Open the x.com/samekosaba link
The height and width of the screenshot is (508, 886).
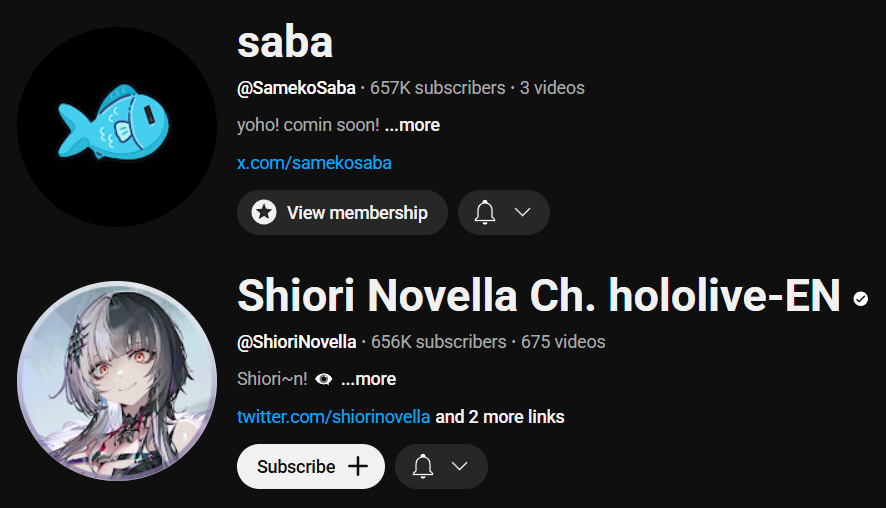[314, 163]
